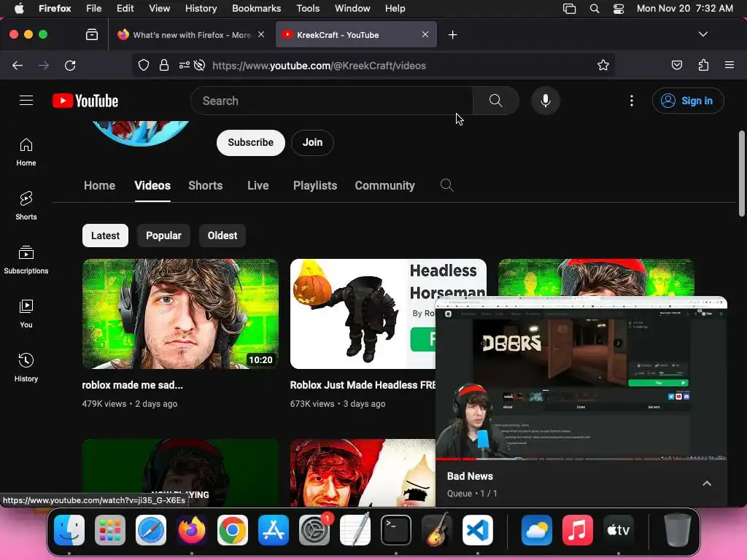Open 'roblox made me sad' video thumbnail
Viewport: 747px width, 560px height.
click(181, 314)
